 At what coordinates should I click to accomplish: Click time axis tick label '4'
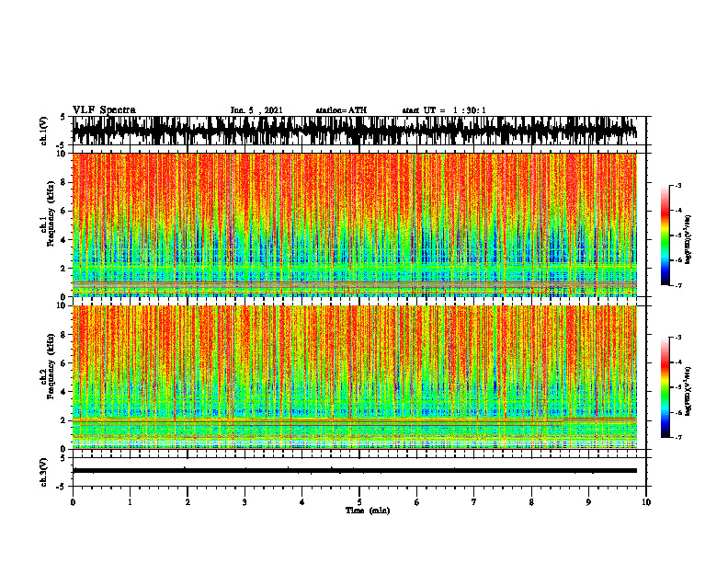[302, 502]
